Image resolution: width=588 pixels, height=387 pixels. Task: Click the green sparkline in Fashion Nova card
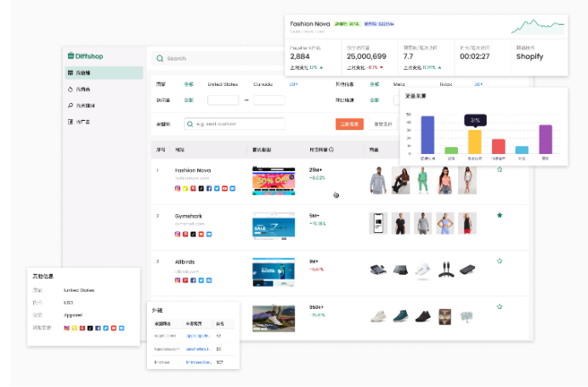[x=538, y=26]
